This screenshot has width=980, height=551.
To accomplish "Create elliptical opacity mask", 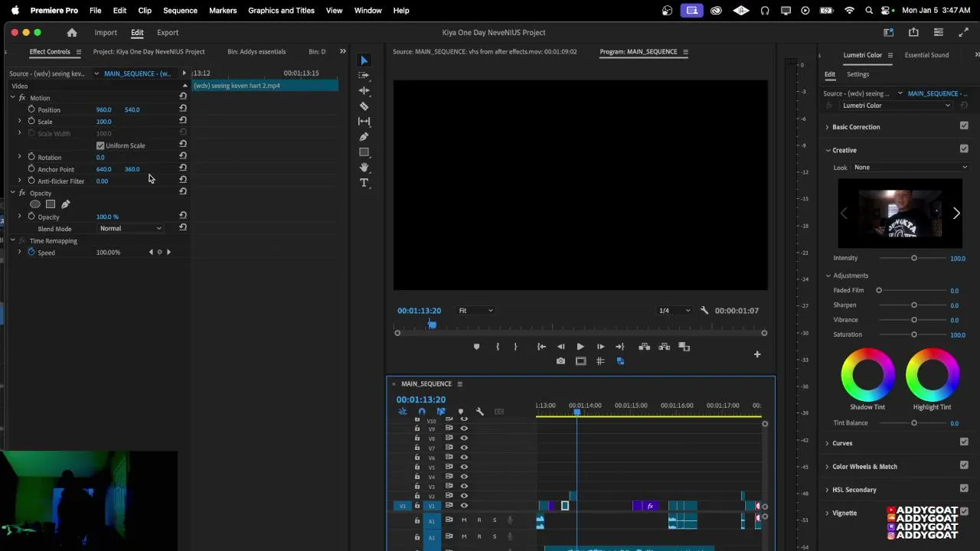I will [35, 204].
